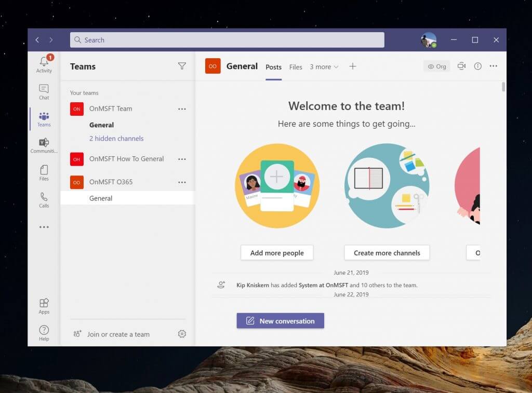
Task: Click the posts pane scrollbar
Action: click(x=503, y=87)
